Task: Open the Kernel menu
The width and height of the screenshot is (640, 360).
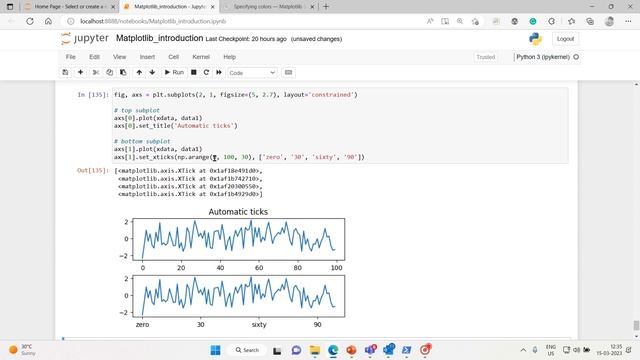Action: pos(201,57)
